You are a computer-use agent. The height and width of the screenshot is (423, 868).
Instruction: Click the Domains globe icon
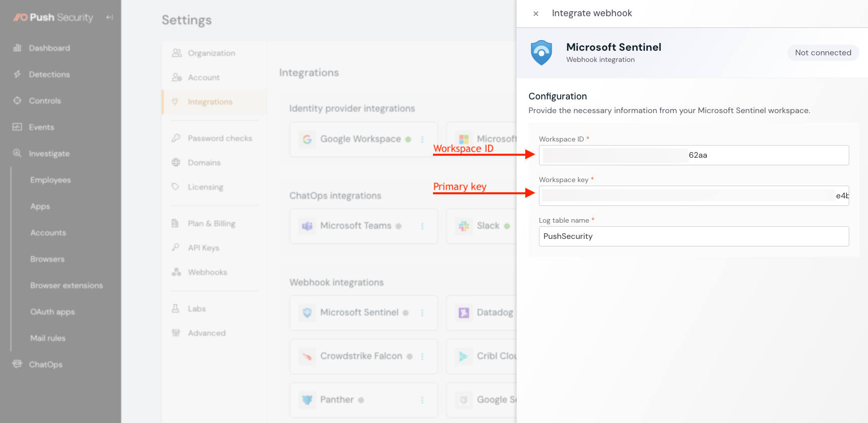176,162
